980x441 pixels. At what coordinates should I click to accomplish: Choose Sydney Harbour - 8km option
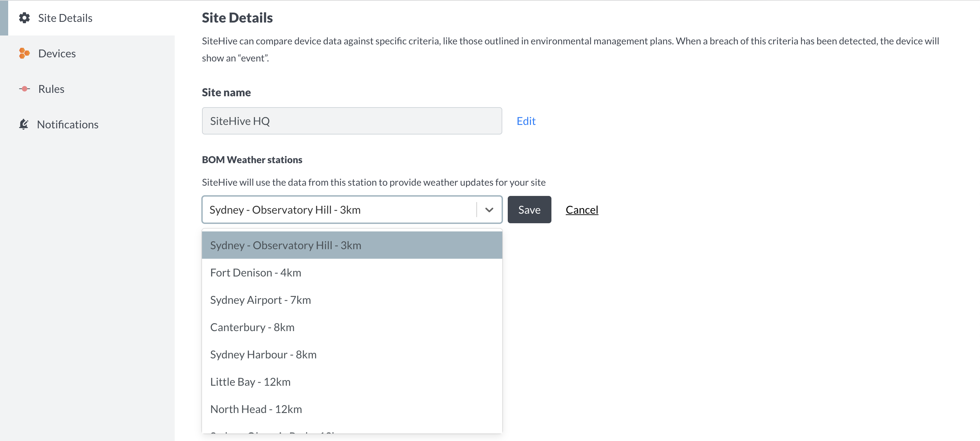(x=352, y=355)
